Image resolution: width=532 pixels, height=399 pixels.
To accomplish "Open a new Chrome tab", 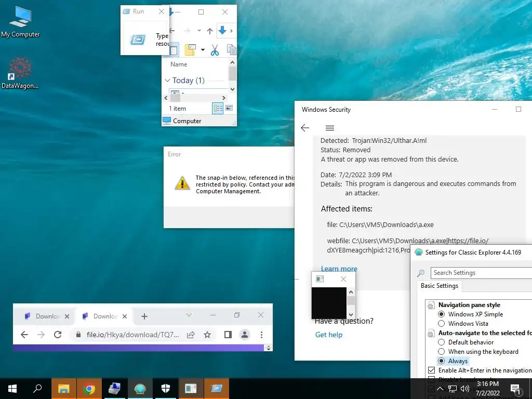I will point(144,316).
